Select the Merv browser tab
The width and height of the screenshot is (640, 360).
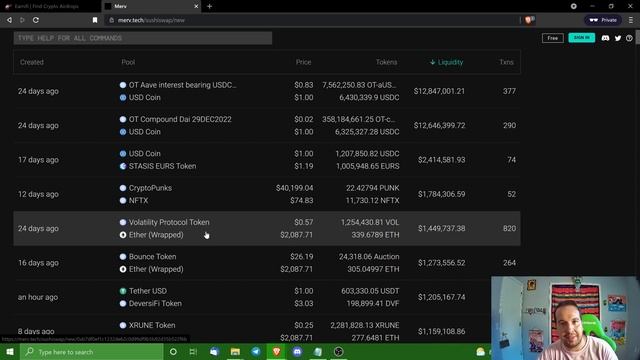tap(151, 6)
